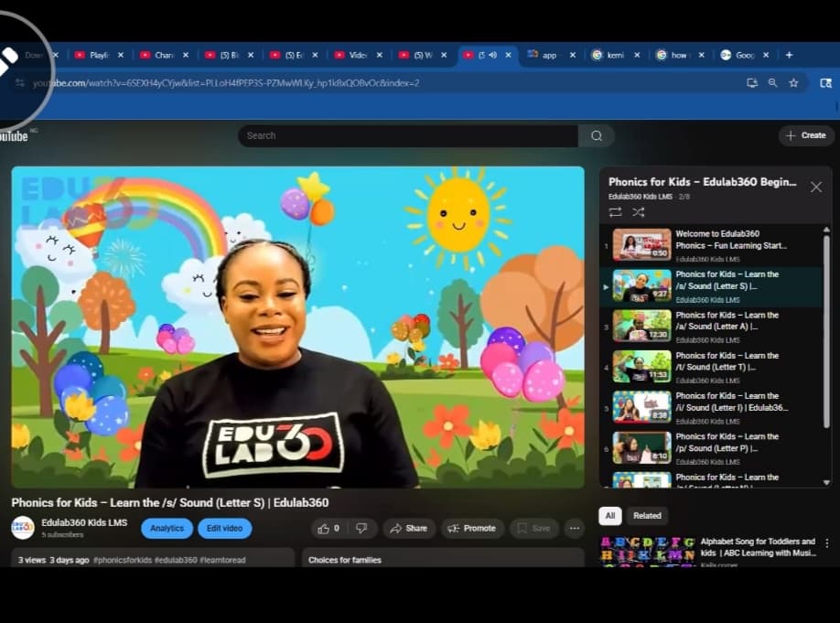840x623 pixels.
Task: Select the Related filter chip
Action: click(647, 516)
